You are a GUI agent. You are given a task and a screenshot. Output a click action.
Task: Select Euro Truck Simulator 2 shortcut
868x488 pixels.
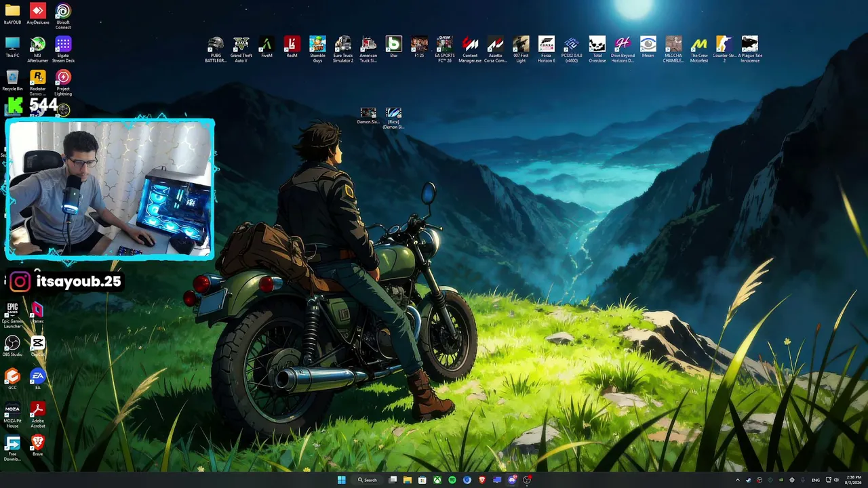coord(342,49)
